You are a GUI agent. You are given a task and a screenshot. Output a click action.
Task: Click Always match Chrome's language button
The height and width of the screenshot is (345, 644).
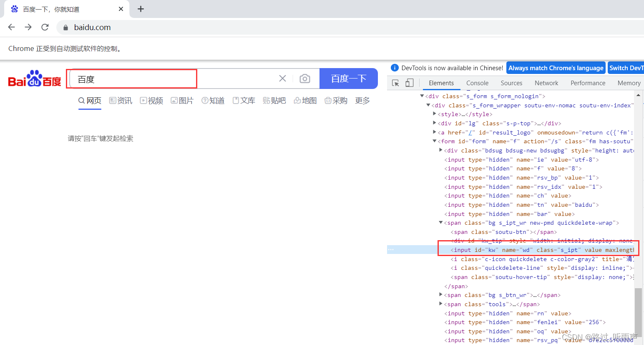[x=556, y=68]
